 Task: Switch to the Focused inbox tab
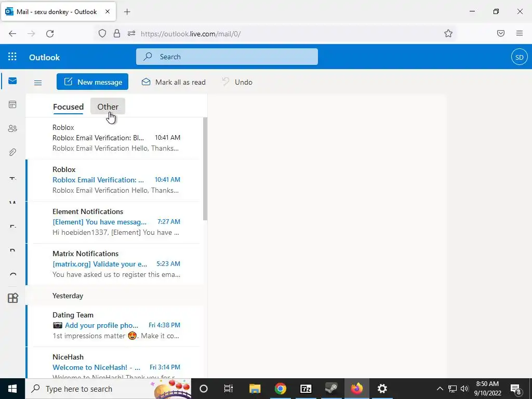(68, 107)
